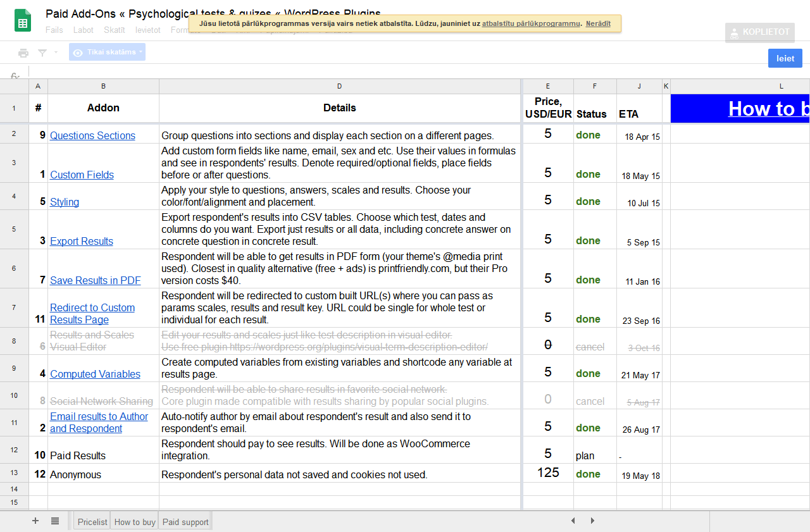810x532 pixels.
Task: Select the 'Price, USD/EUR' header cell
Action: click(x=548, y=108)
